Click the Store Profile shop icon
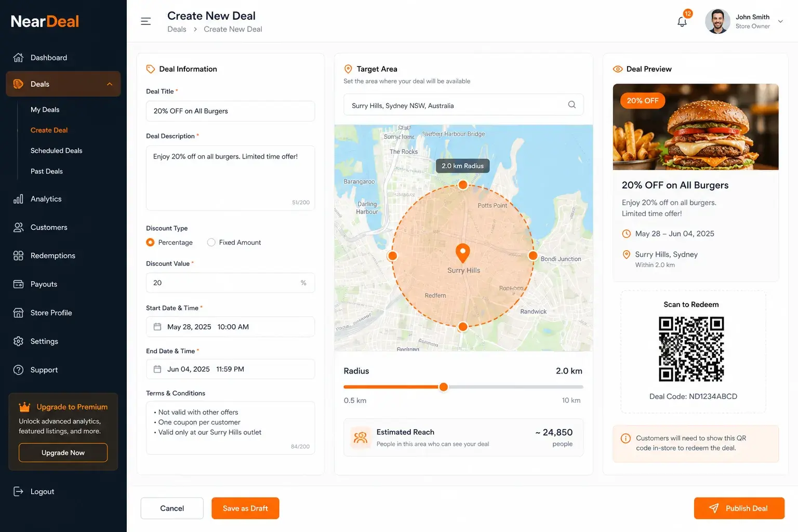The image size is (798, 532). coord(18,313)
